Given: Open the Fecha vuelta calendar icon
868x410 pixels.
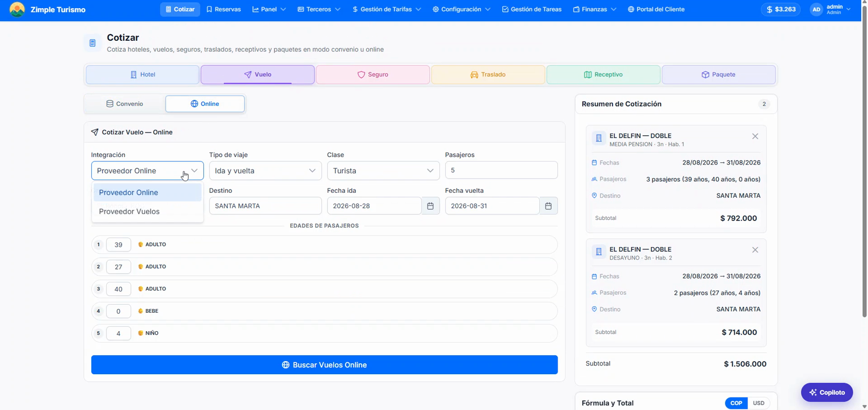Looking at the screenshot, I should [x=548, y=206].
